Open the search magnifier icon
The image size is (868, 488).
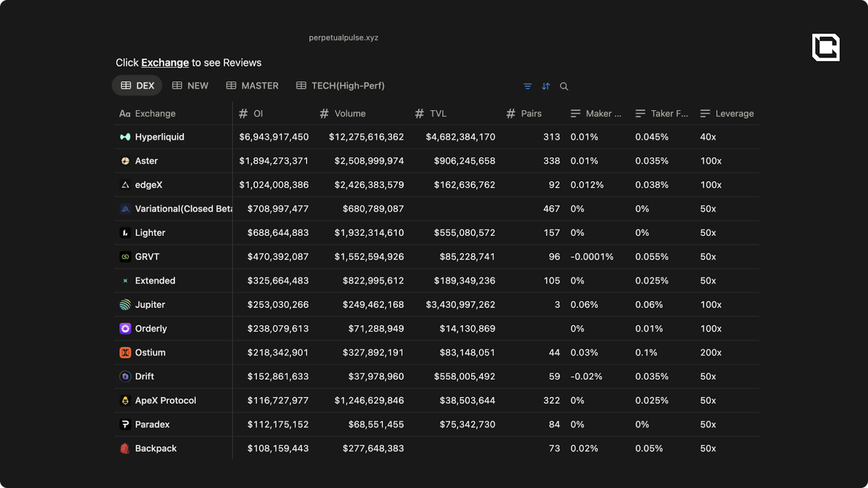click(x=564, y=86)
